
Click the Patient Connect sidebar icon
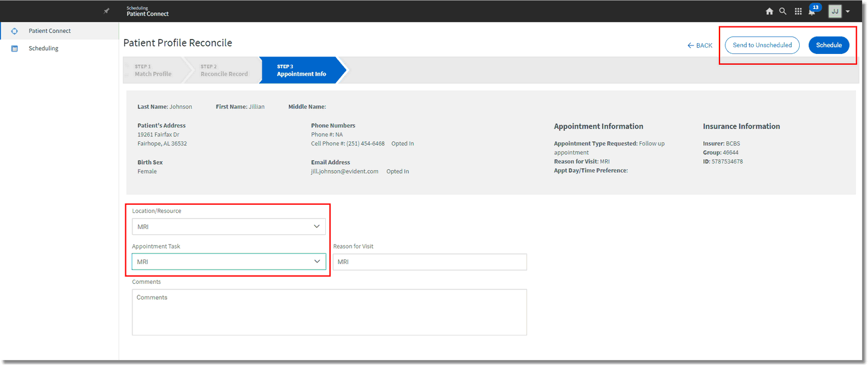pos(14,31)
